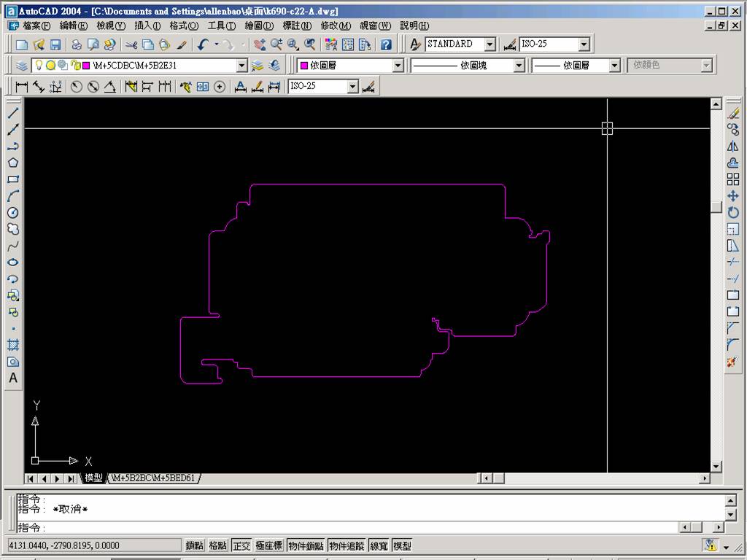
Task: Click the Explode modify tool
Action: point(733,362)
